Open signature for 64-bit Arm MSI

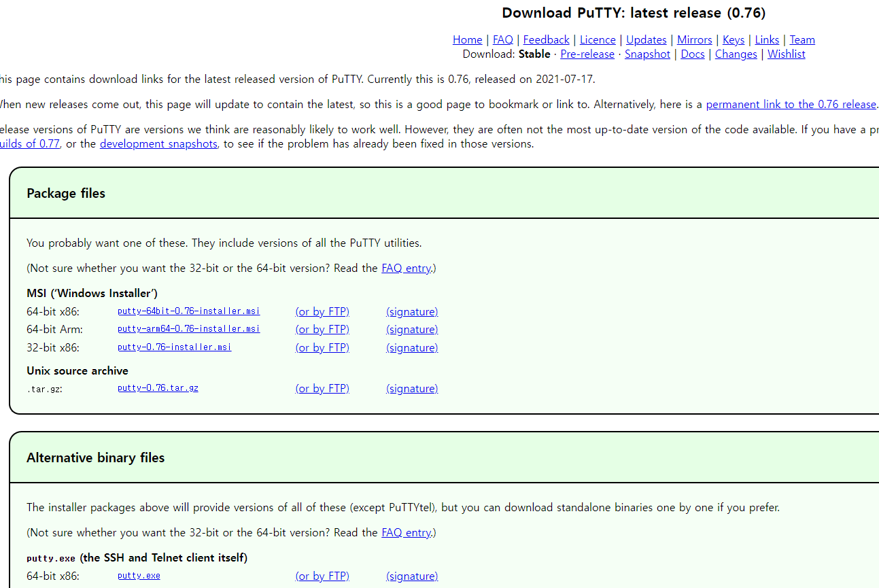click(x=412, y=329)
